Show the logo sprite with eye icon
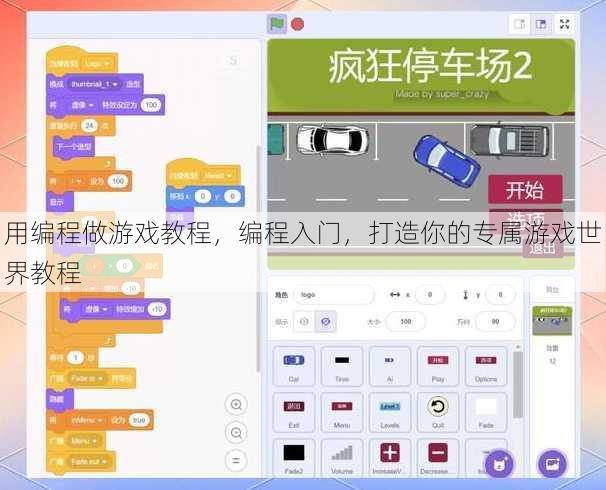 [x=304, y=322]
